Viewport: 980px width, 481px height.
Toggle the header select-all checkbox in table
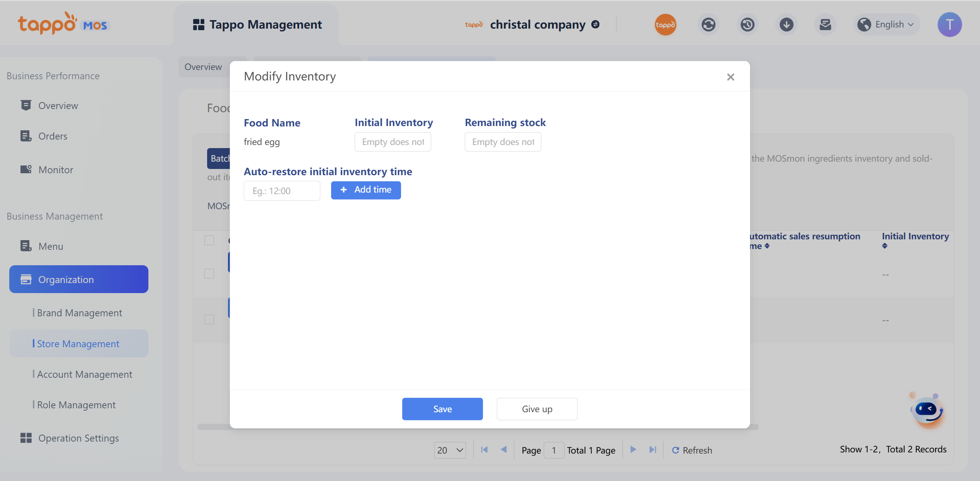tap(209, 240)
